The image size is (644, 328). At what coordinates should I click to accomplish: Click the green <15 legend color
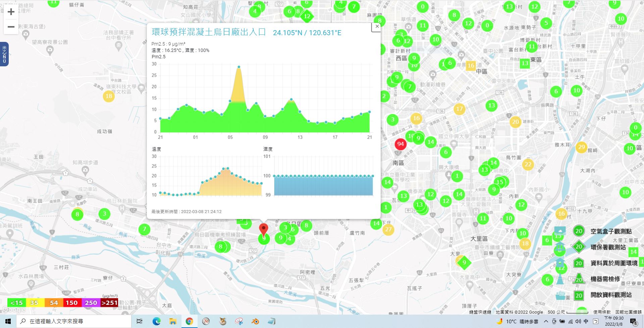(x=16, y=303)
